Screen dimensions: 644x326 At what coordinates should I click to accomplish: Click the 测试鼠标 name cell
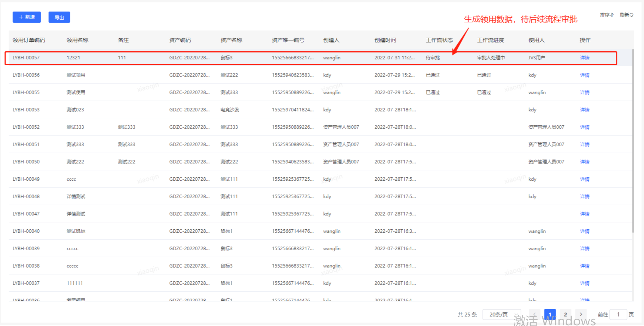pyautogui.click(x=76, y=231)
